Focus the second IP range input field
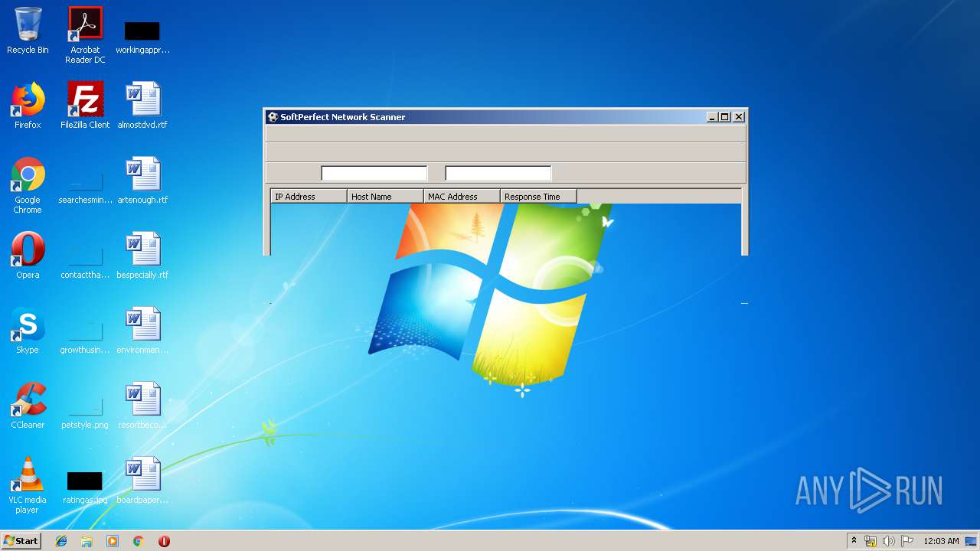Image resolution: width=980 pixels, height=551 pixels. pos(498,173)
